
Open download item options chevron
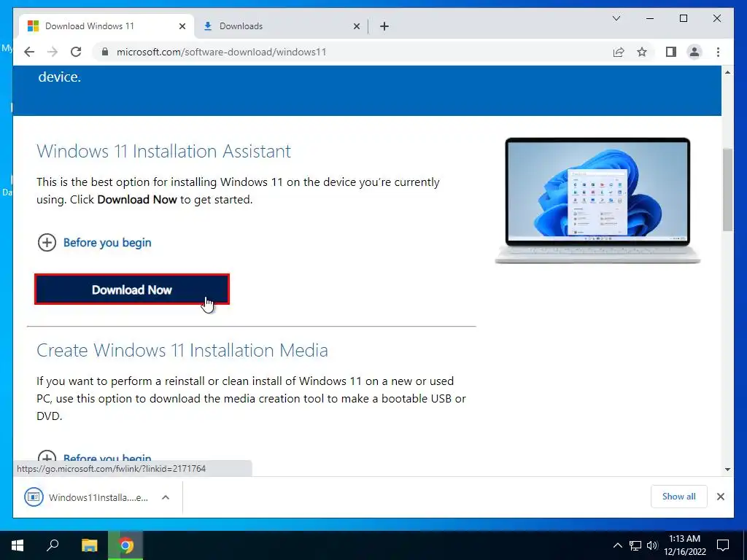coord(166,497)
